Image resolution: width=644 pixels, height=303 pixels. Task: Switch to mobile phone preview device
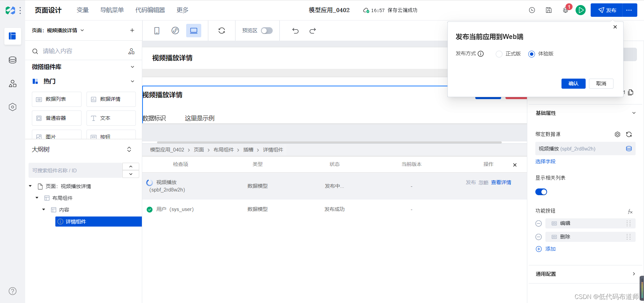click(x=157, y=31)
